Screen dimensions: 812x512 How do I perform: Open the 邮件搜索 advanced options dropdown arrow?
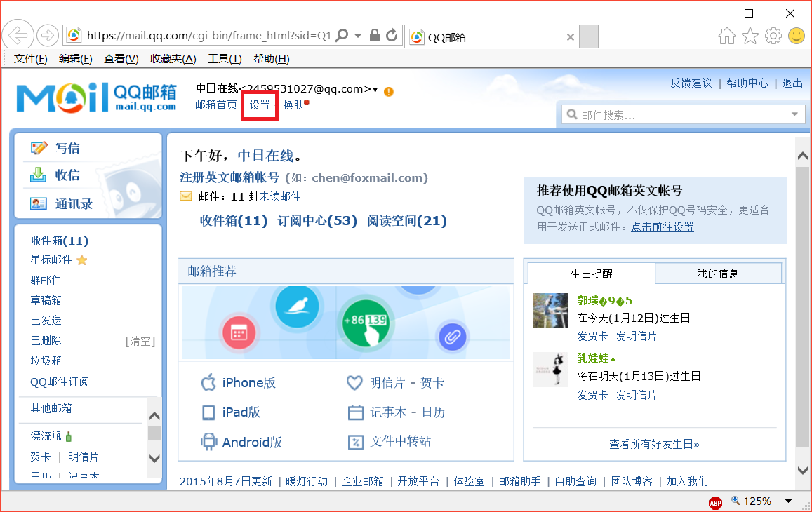pyautogui.click(x=794, y=114)
